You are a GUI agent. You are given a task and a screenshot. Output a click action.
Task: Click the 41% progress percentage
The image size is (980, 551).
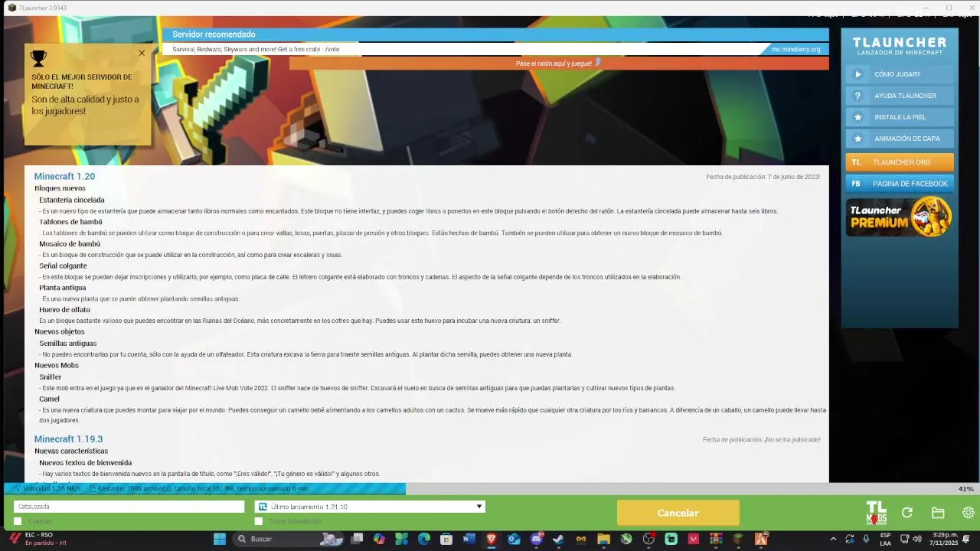coord(965,489)
